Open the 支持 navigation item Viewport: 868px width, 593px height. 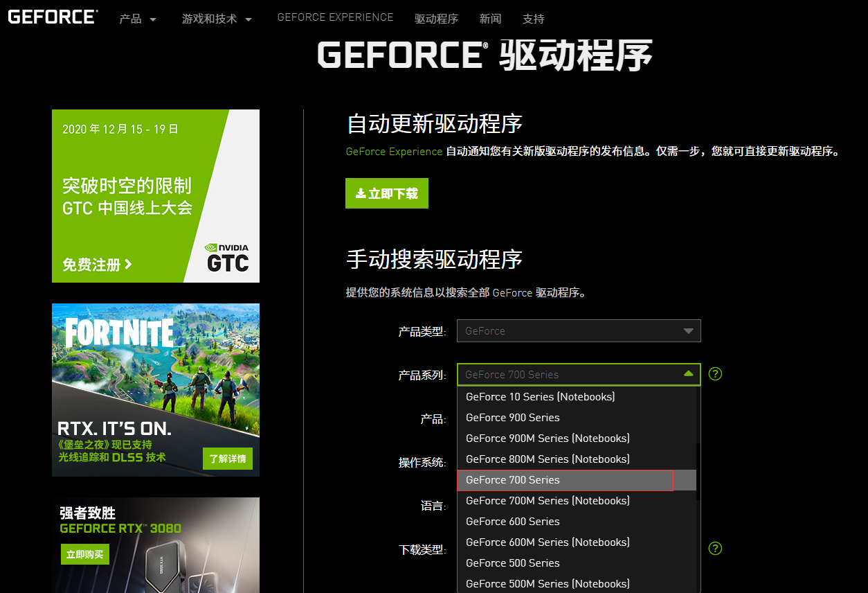(x=533, y=19)
